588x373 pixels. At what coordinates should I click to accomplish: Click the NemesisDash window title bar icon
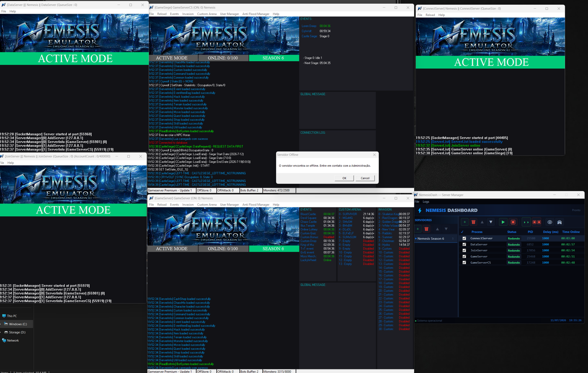click(416, 195)
